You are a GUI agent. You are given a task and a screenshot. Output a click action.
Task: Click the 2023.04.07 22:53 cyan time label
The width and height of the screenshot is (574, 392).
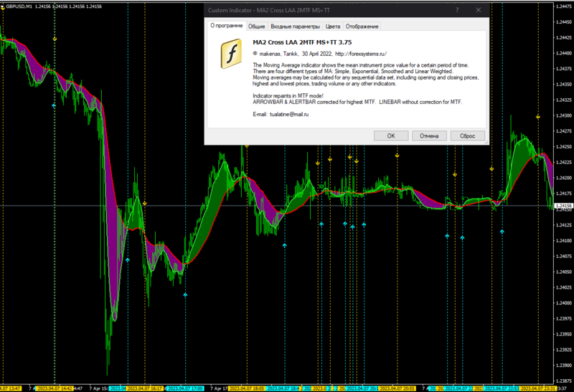(x=502, y=388)
